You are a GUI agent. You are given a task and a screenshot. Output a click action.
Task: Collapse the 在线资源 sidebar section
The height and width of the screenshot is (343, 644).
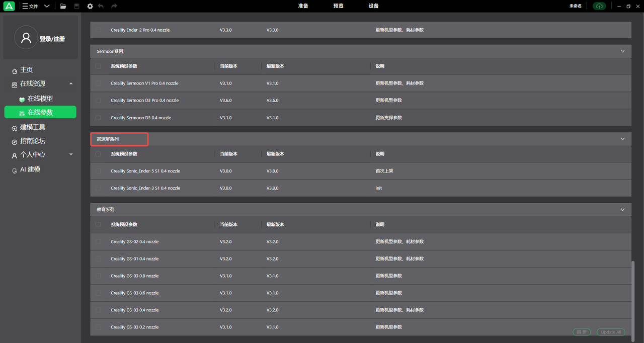coord(71,83)
